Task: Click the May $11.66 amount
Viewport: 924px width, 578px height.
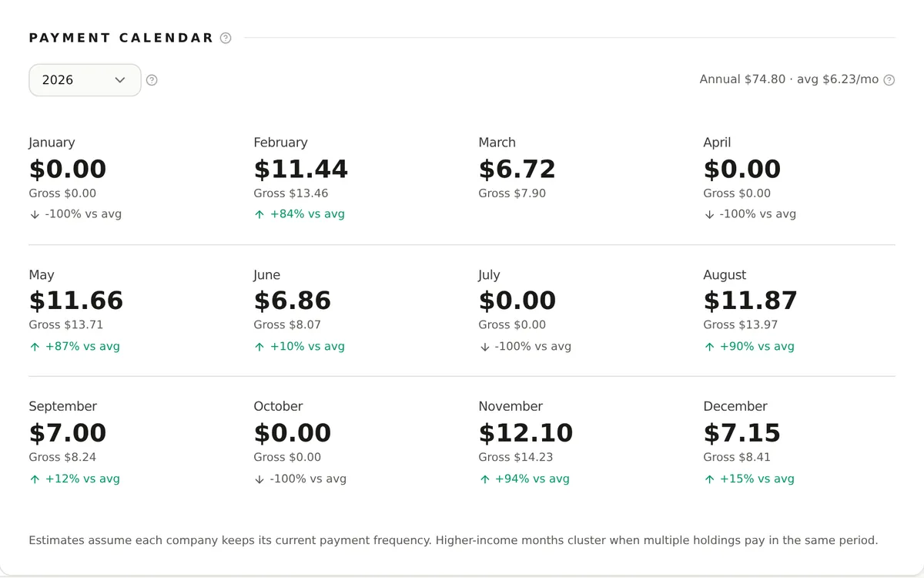Action: (x=76, y=301)
